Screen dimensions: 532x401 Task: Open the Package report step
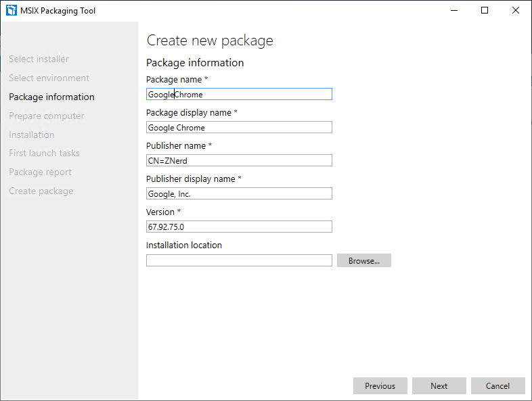pos(40,172)
